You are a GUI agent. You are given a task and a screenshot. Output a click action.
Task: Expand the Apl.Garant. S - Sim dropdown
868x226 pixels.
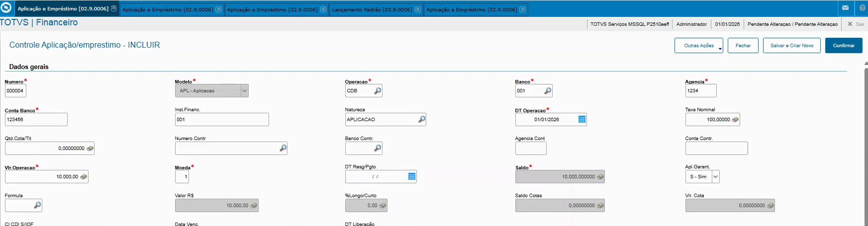pyautogui.click(x=716, y=176)
